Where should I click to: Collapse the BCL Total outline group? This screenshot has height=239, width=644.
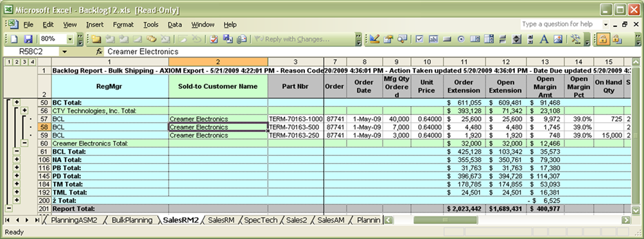coord(17,151)
